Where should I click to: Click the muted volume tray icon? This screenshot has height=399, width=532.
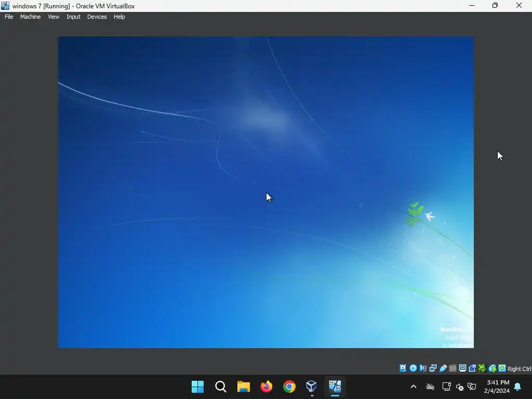click(x=460, y=387)
